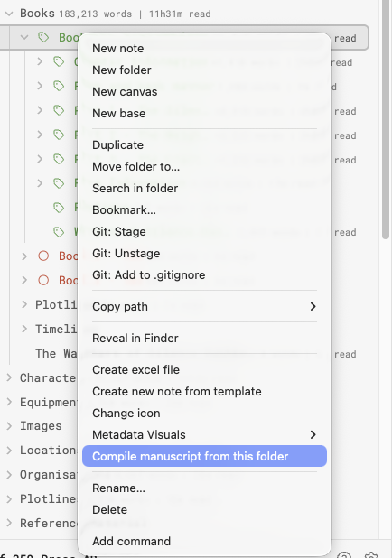Expand the Characte… folder chevron
Screen dimensions: 392x558
point(9,377)
